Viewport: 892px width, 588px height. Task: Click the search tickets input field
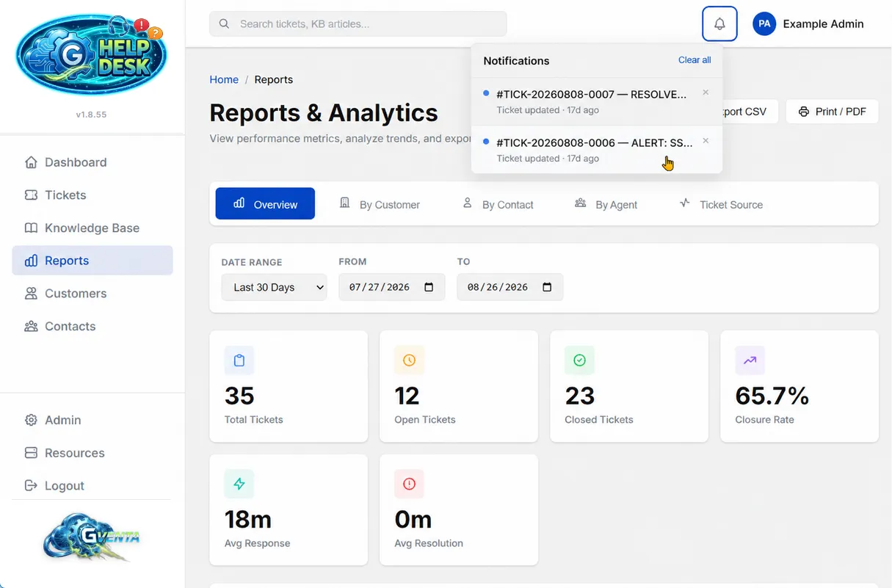click(x=358, y=23)
